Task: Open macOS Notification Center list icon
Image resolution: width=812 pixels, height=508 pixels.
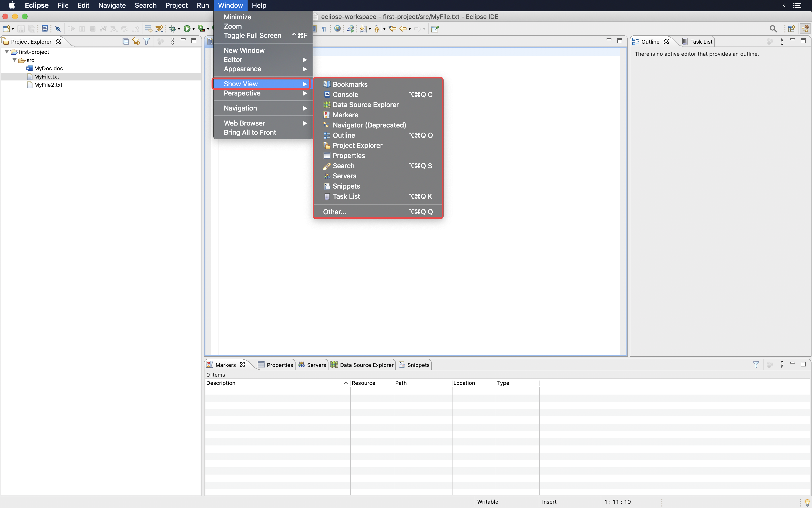Action: [796, 5]
